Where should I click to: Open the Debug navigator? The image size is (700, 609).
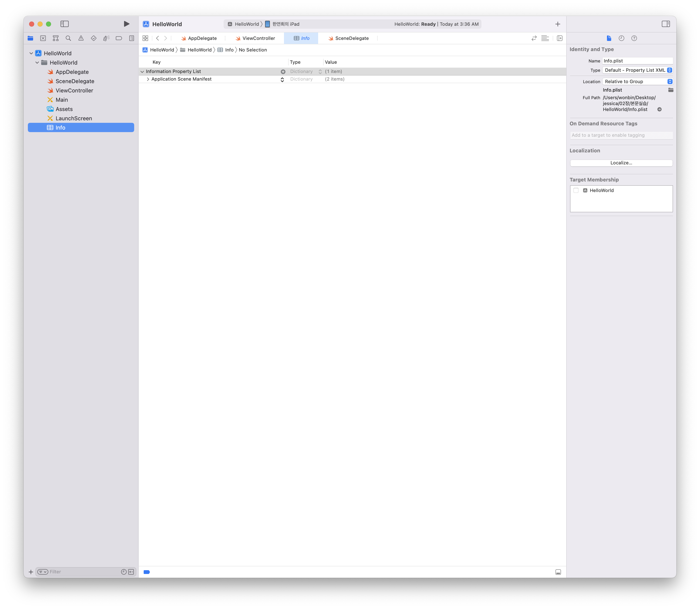pyautogui.click(x=106, y=38)
